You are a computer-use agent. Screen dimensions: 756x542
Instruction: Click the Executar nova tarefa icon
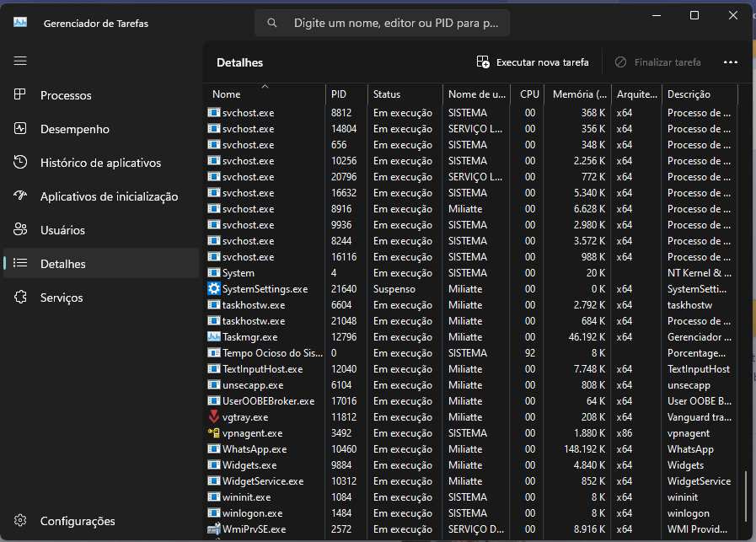(483, 62)
